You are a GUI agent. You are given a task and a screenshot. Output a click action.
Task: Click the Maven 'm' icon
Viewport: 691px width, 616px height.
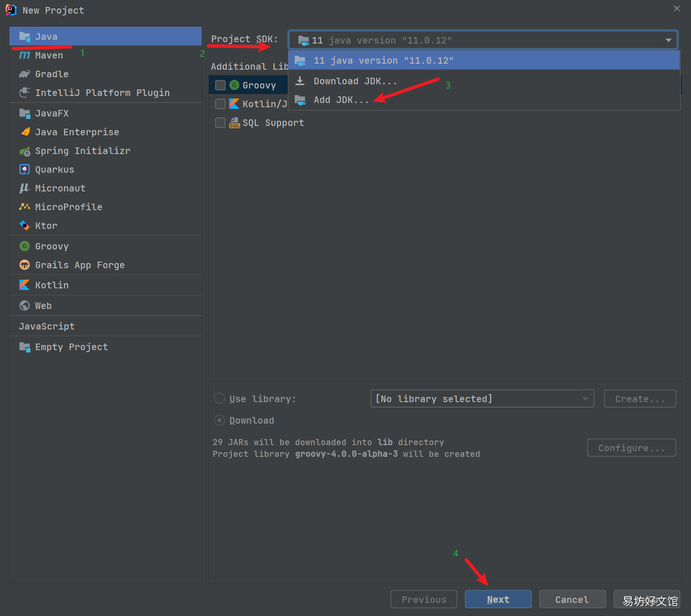(x=24, y=55)
